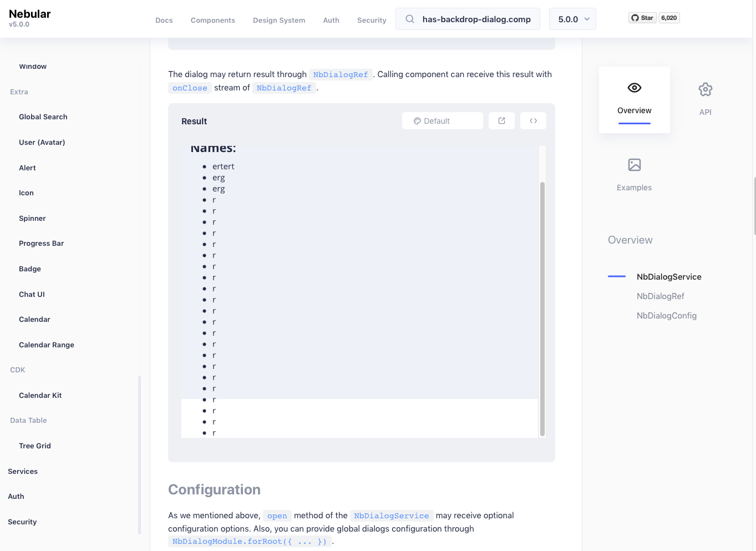Click the palette icon beside Default theme
Viewport: 756px width, 551px height.
pos(417,120)
